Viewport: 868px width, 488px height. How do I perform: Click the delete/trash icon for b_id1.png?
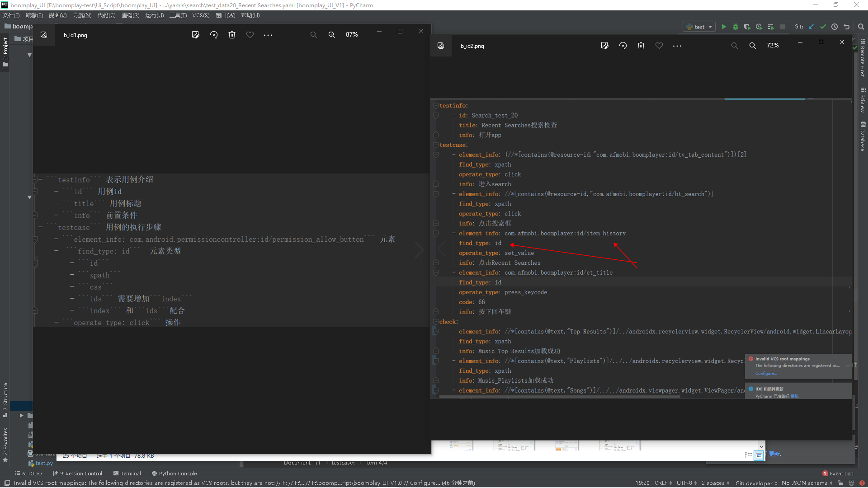[231, 34]
